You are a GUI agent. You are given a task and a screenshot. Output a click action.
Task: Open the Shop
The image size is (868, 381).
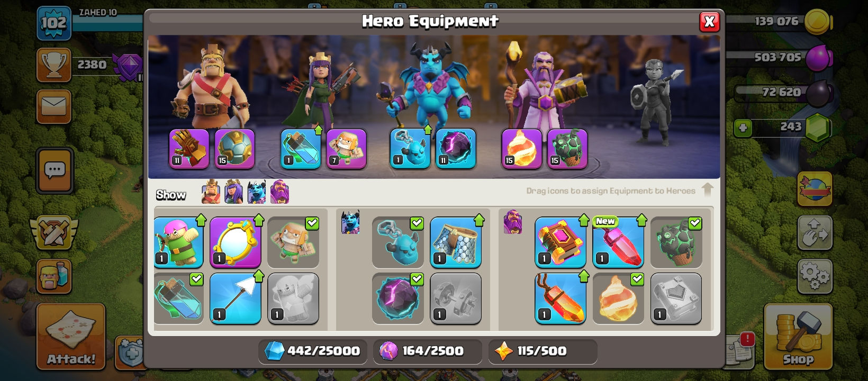click(798, 337)
